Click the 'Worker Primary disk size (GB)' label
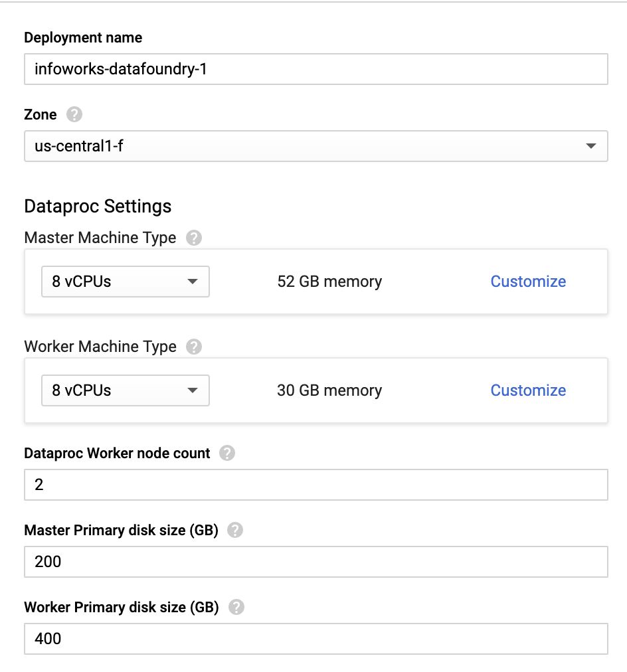The height and width of the screenshot is (672, 627). tap(122, 608)
